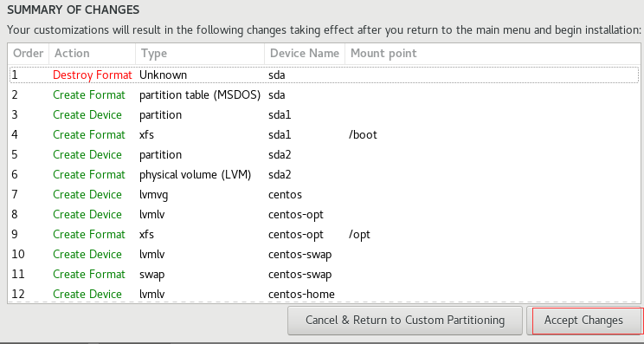The height and width of the screenshot is (344, 644).
Task: Click the /opt mount point cell
Action: point(359,235)
